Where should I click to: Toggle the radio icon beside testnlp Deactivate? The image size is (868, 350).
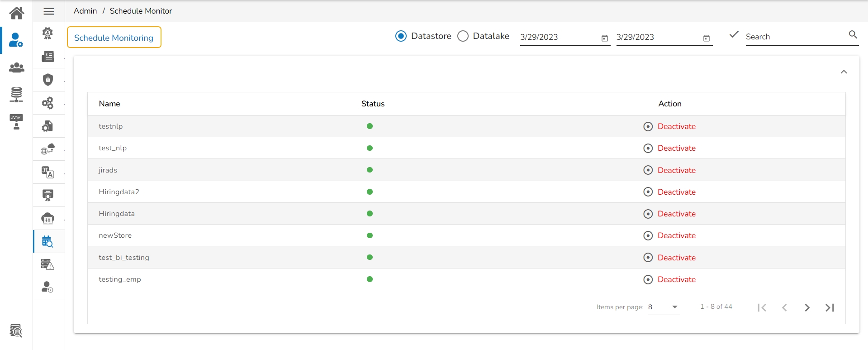(648, 126)
